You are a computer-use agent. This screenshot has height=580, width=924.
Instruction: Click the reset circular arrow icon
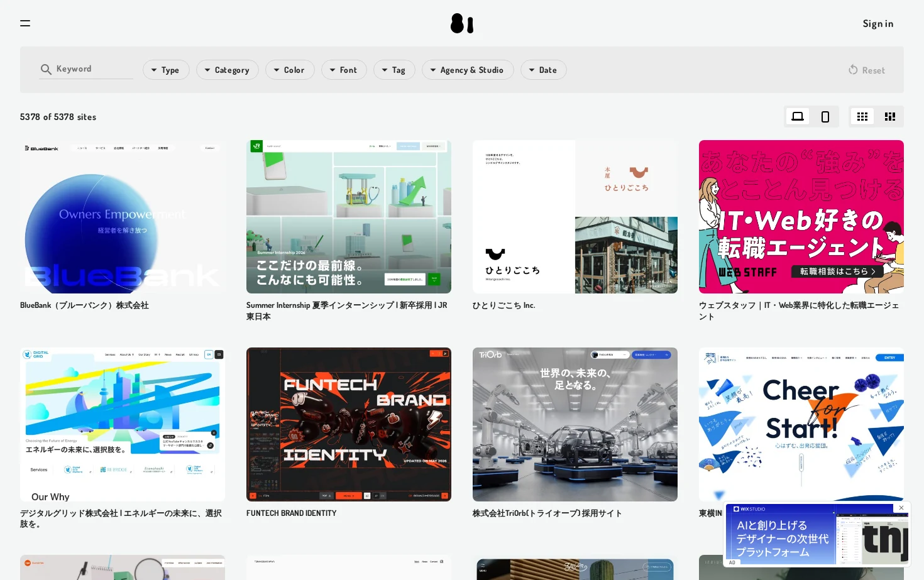pyautogui.click(x=853, y=70)
